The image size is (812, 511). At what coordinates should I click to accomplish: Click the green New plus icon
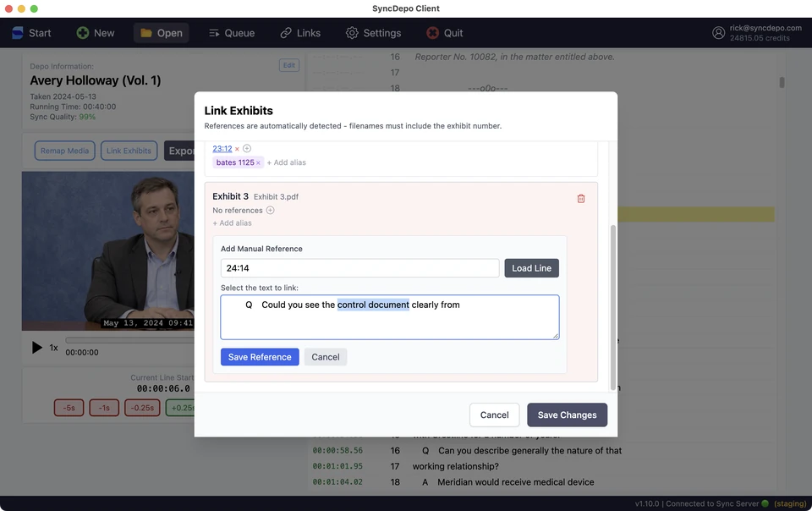pyautogui.click(x=82, y=33)
